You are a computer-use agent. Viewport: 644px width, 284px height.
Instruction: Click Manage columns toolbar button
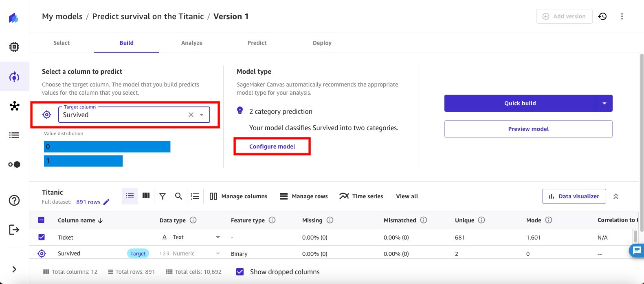pos(239,196)
